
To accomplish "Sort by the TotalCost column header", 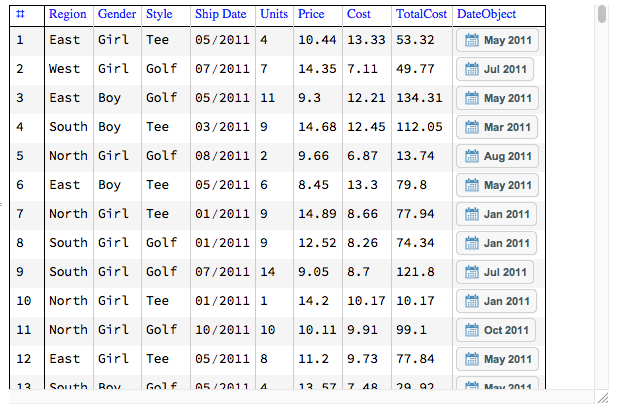I will 421,14.
